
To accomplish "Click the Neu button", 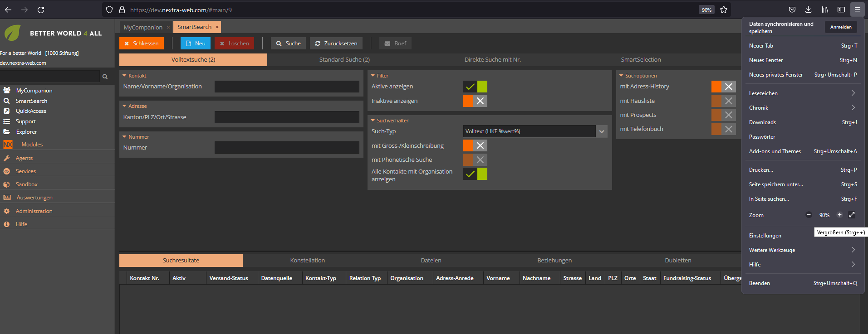I will click(196, 44).
